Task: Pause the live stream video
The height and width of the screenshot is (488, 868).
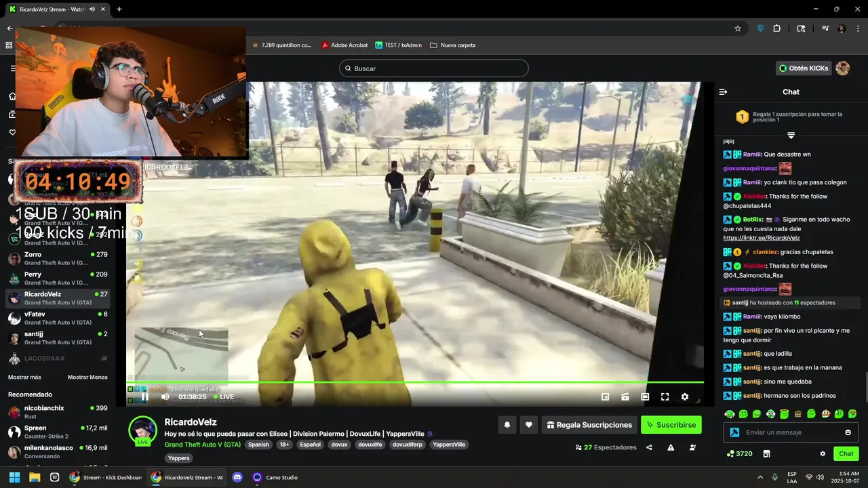Action: click(x=144, y=396)
